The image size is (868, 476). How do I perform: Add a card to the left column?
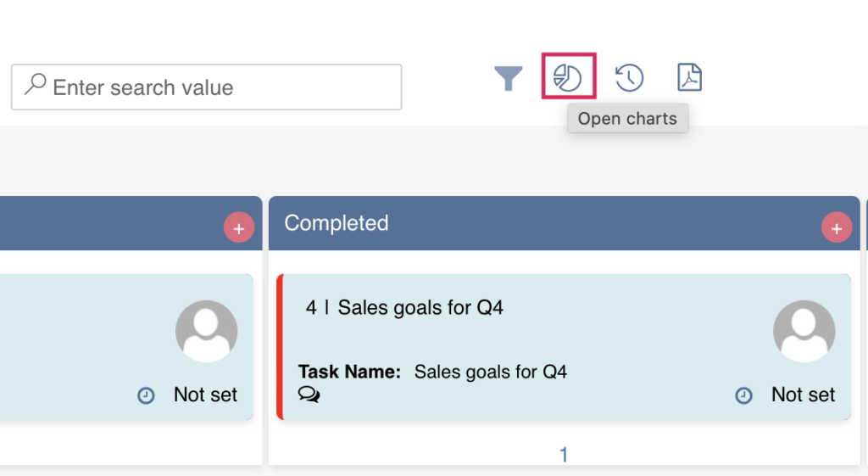[x=238, y=227]
